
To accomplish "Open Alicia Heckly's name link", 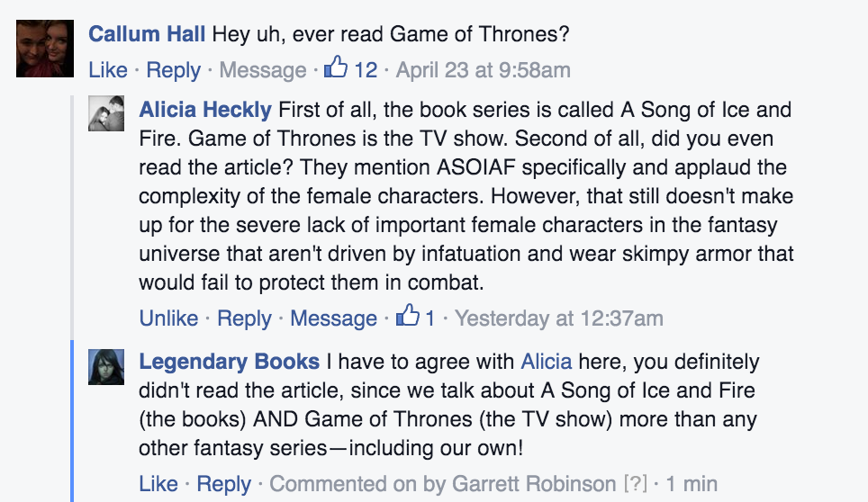I will coord(205,111).
